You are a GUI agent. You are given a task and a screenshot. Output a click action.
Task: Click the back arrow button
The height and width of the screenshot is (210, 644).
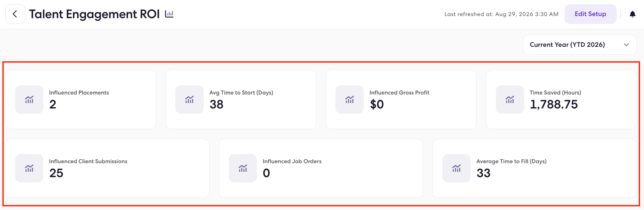(x=15, y=14)
